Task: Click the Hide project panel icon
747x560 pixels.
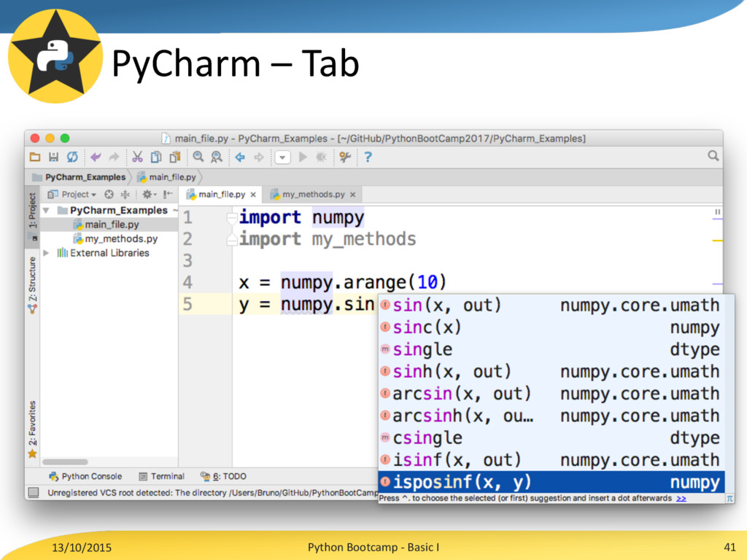Action: click(x=168, y=194)
